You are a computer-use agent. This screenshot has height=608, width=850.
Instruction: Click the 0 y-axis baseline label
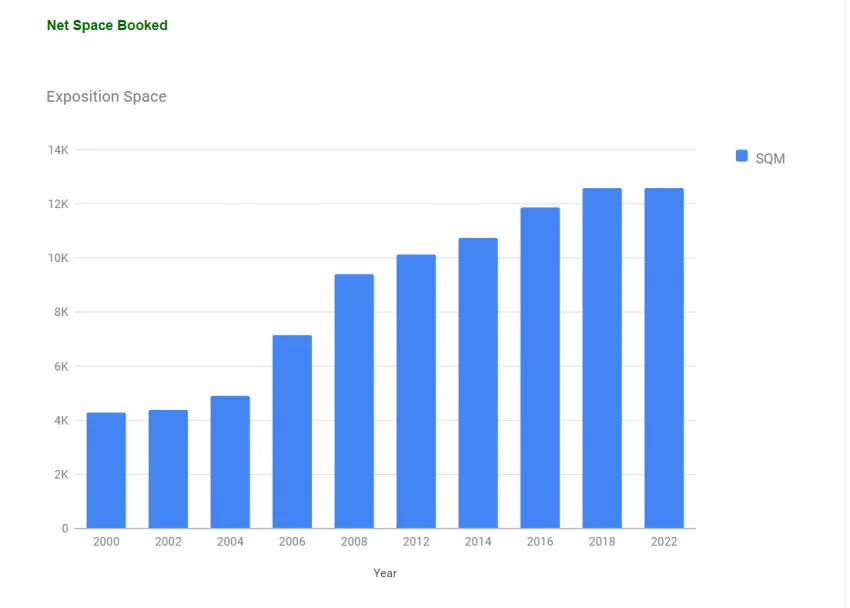(x=65, y=528)
